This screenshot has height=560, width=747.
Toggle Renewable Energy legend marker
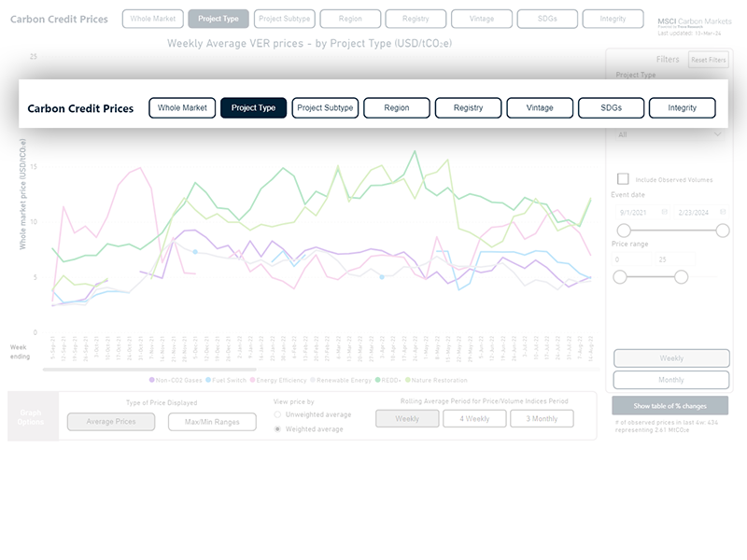[313, 380]
